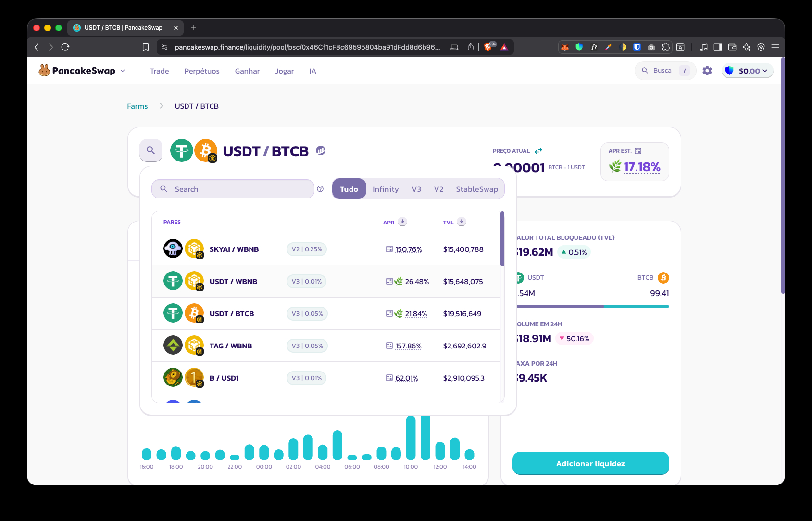Sort pairs by TVL arrow
This screenshot has height=521, width=812.
tap(462, 222)
